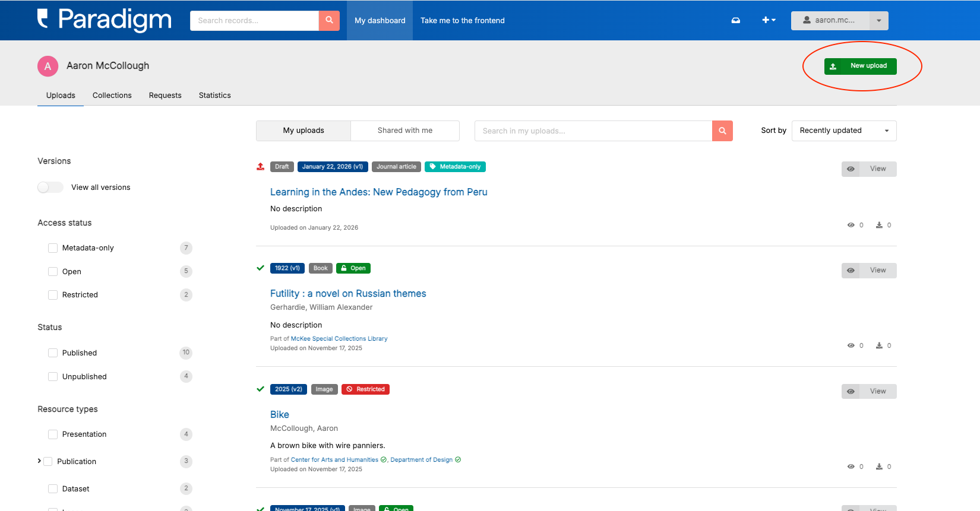The height and width of the screenshot is (511, 980).
Task: Click downloads icon for Bike
Action: (x=879, y=466)
